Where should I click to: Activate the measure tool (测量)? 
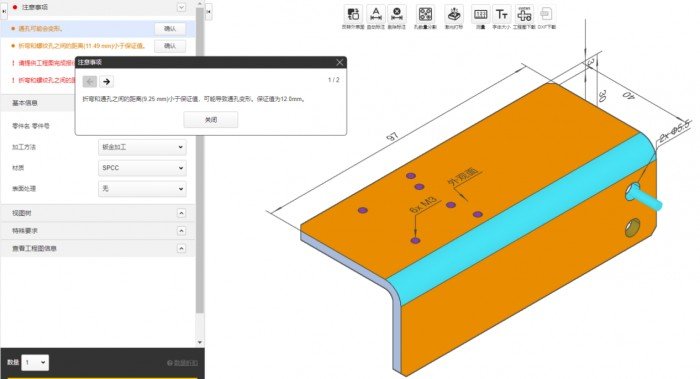point(480,14)
